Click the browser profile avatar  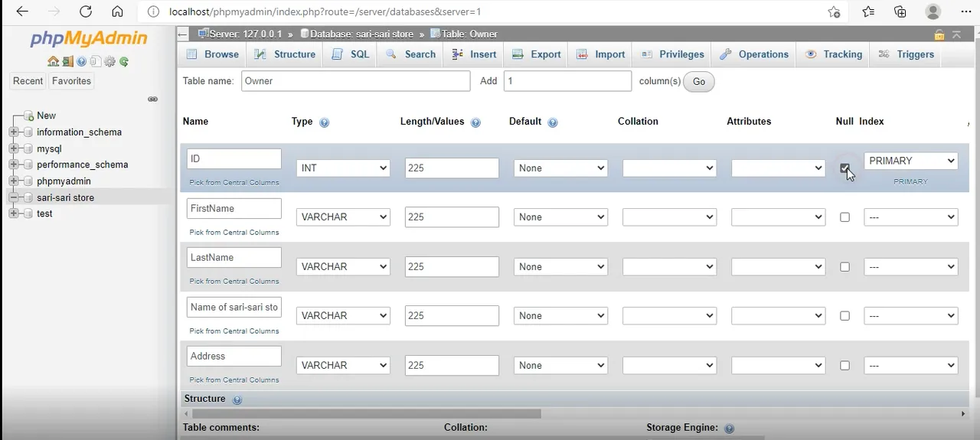click(933, 11)
